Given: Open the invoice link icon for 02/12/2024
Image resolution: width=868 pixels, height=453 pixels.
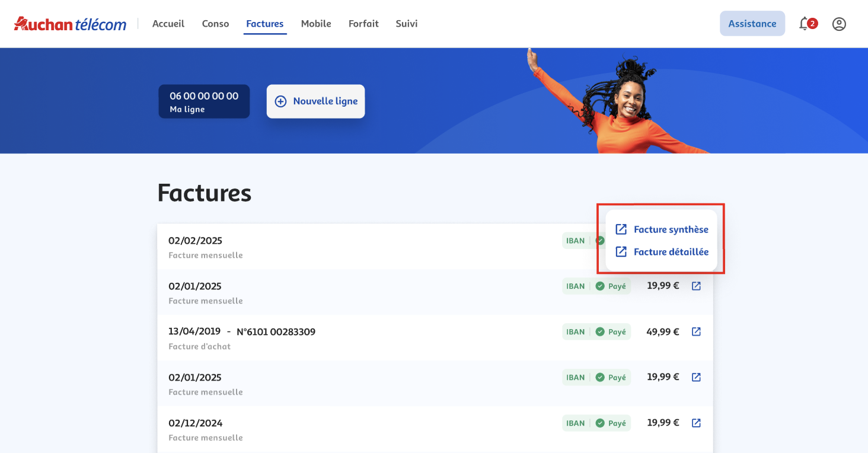Looking at the screenshot, I should pos(697,423).
